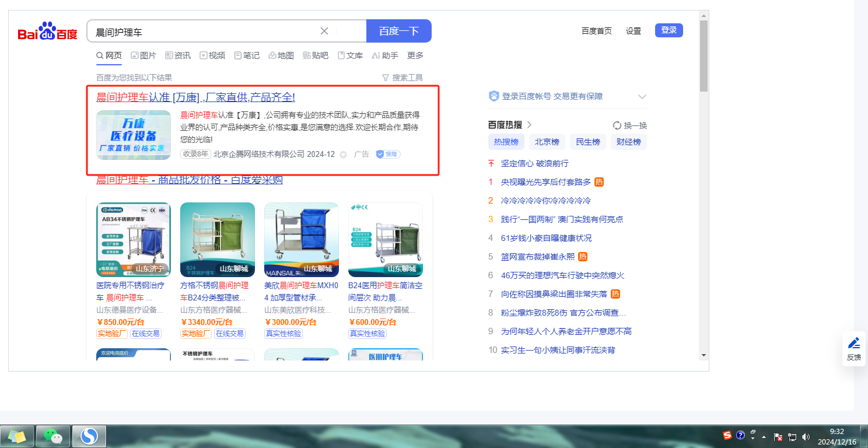Open 搜索工具 search tools filter
This screenshot has height=448, width=868.
tap(402, 78)
